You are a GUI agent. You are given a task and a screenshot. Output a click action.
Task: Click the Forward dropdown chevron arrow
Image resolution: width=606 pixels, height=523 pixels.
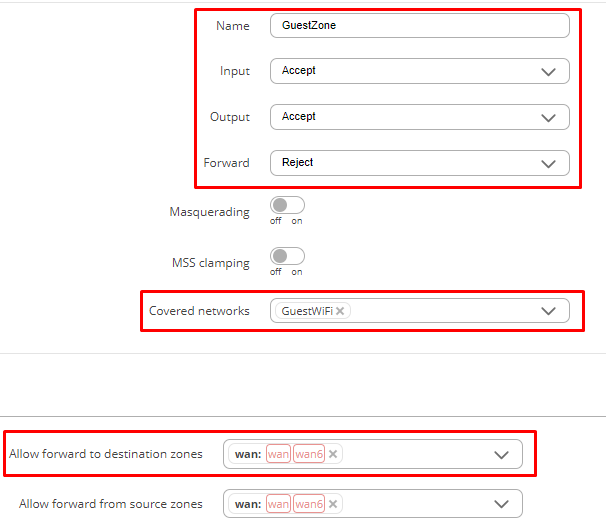click(x=548, y=164)
